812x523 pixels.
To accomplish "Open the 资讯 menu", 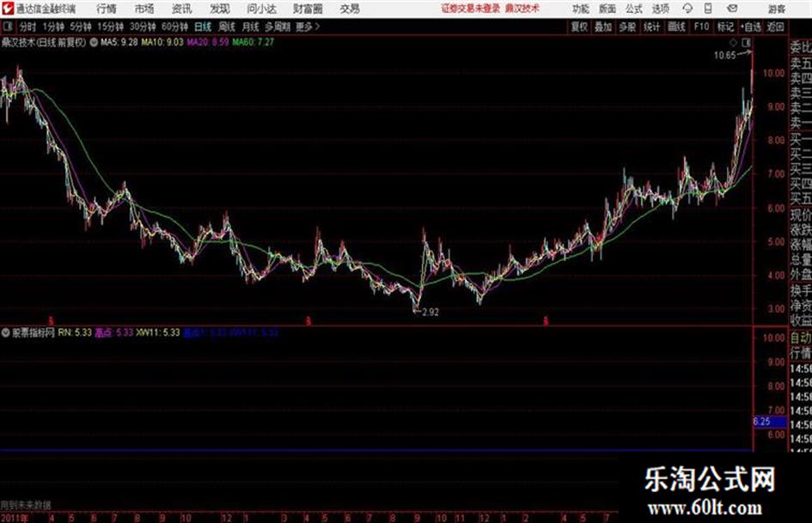I will (182, 9).
